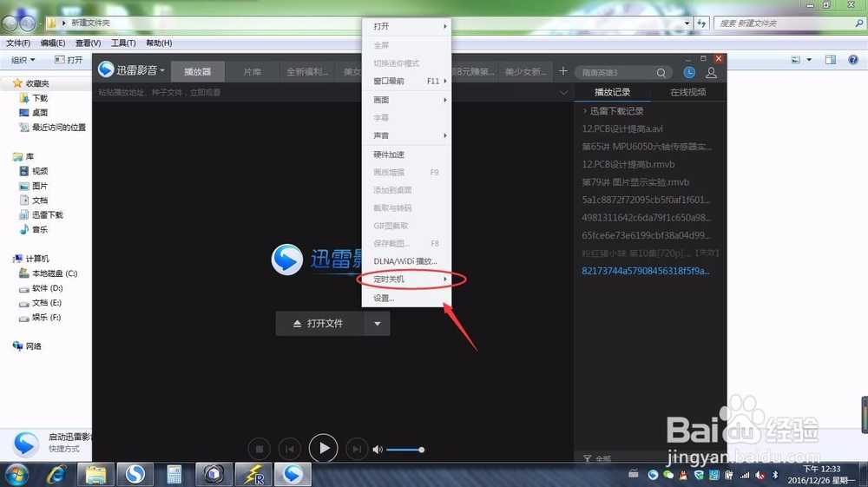Select 第79讲 图片显示实验.rmvb entry
The image size is (868, 487).
click(x=635, y=182)
